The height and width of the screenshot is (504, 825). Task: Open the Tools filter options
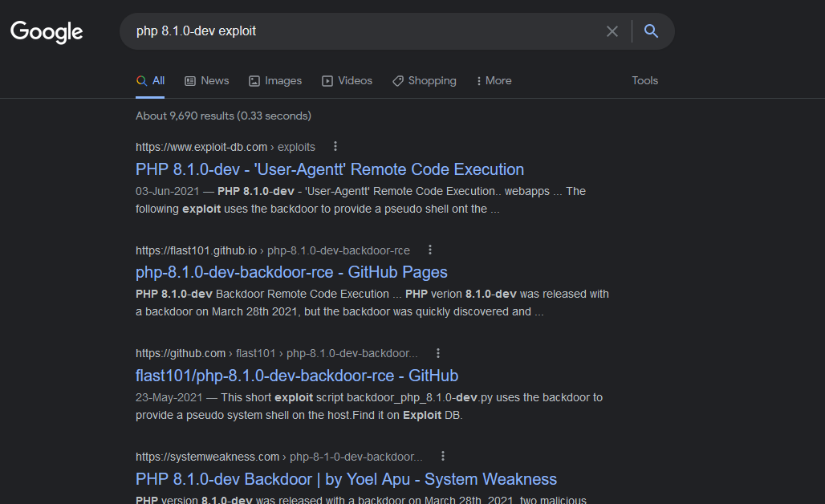coord(644,80)
